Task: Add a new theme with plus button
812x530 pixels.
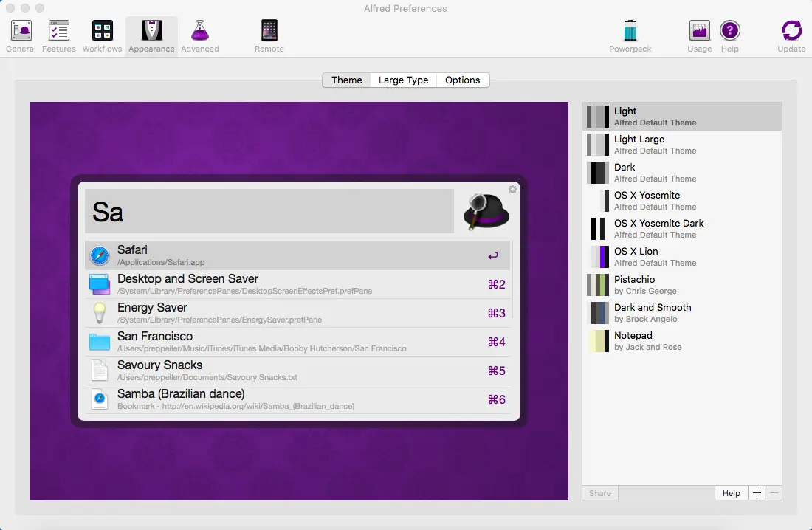Action: coord(757,493)
